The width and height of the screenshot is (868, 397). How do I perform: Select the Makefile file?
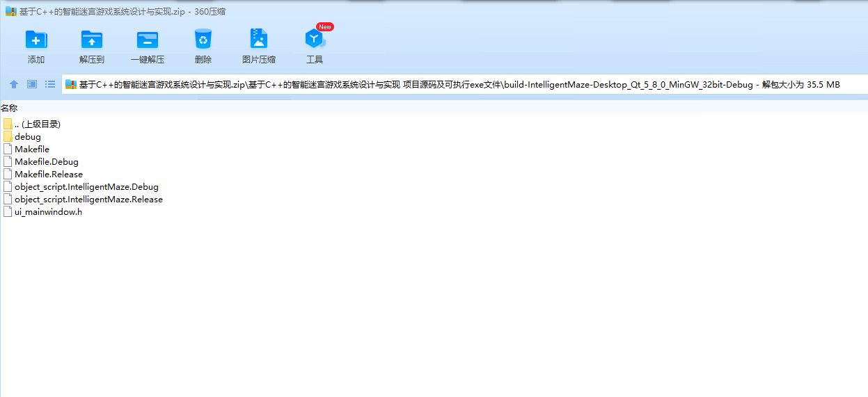pyautogui.click(x=32, y=149)
